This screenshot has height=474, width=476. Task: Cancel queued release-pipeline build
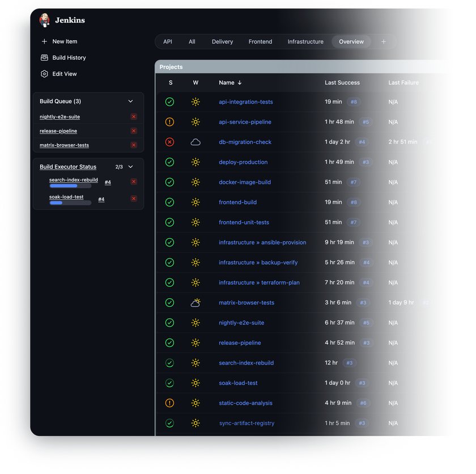point(134,131)
